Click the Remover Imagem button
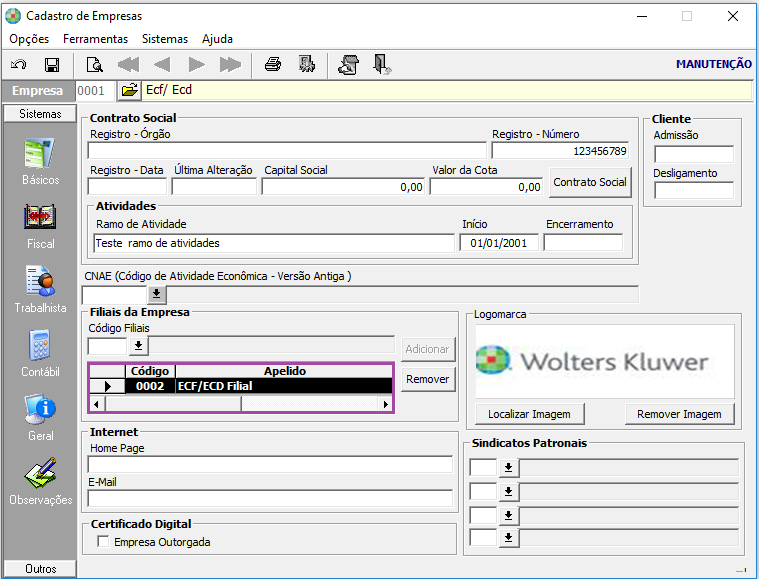The image size is (759, 579). point(679,414)
